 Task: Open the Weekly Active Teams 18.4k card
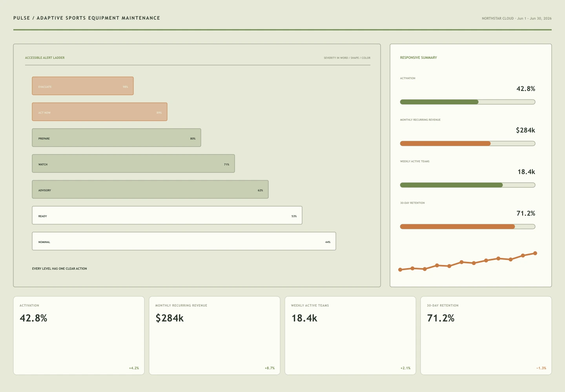350,336
